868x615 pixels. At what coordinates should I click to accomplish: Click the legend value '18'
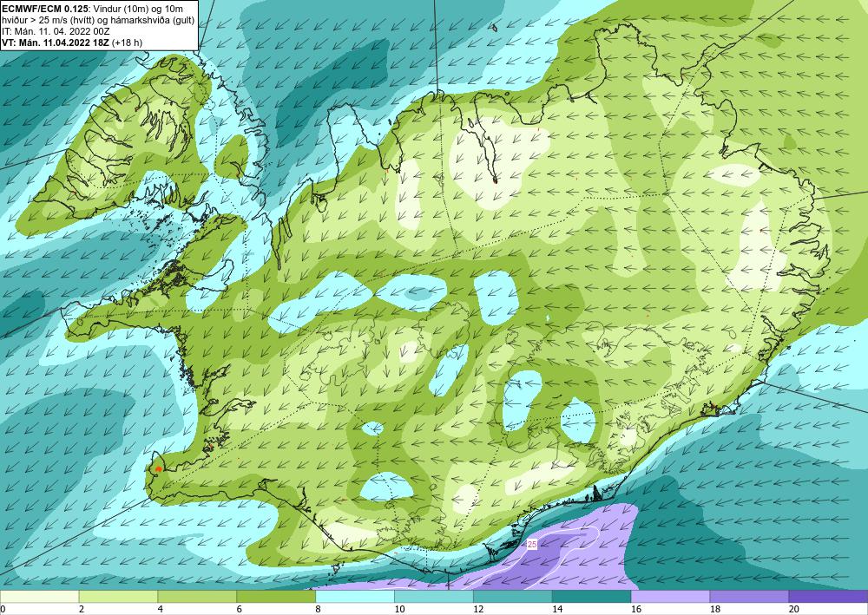pyautogui.click(x=714, y=609)
